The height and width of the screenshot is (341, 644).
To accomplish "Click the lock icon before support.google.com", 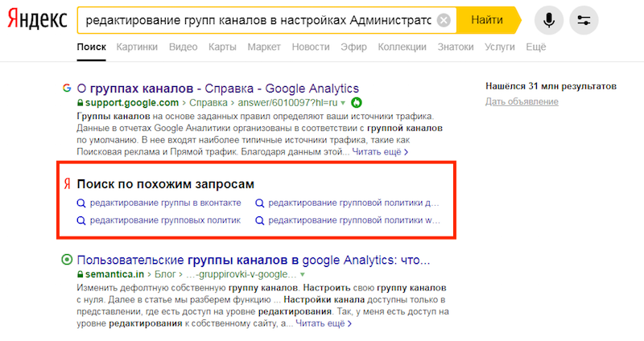I will tap(80, 103).
